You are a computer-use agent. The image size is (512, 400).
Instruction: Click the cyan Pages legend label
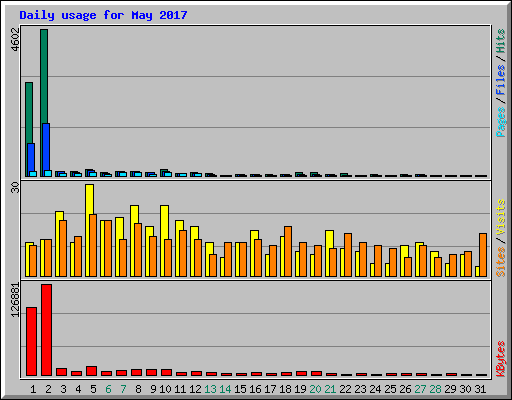coord(501,122)
